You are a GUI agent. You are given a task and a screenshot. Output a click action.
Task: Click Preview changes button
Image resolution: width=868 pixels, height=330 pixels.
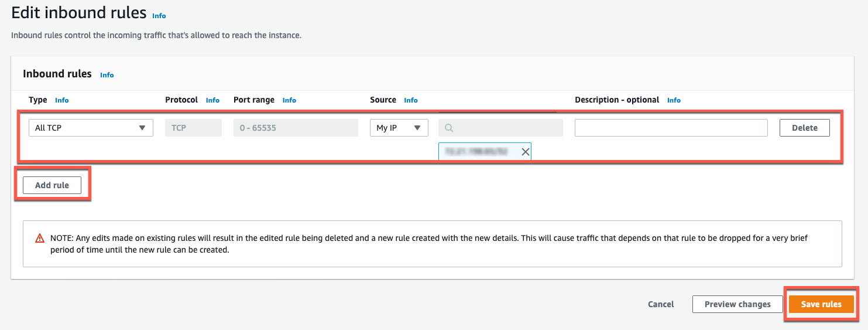coord(737,304)
